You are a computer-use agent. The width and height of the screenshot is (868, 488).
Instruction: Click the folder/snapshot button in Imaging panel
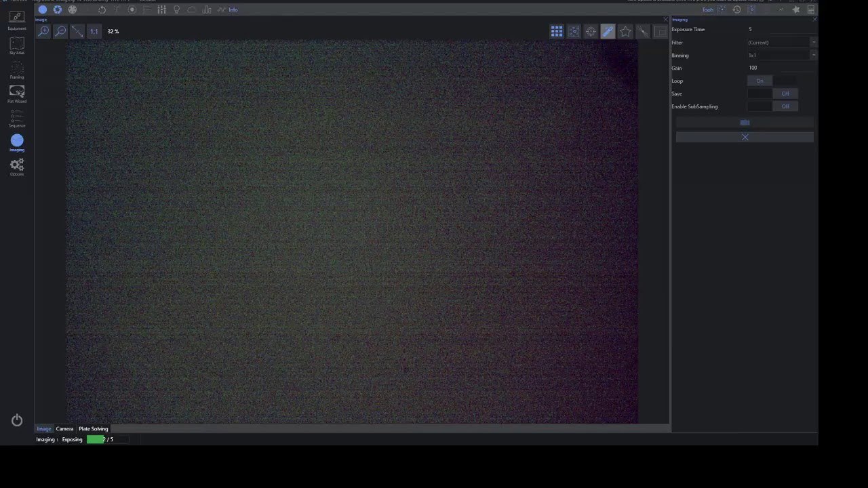[x=745, y=123]
